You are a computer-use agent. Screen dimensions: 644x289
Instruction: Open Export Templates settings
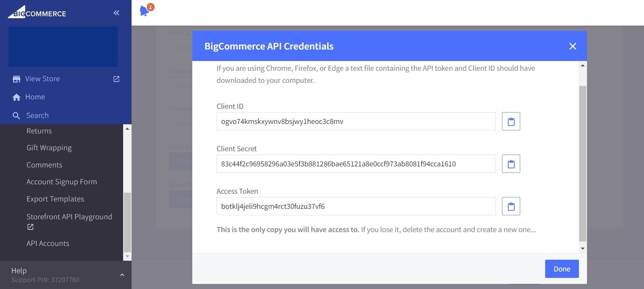(55, 199)
